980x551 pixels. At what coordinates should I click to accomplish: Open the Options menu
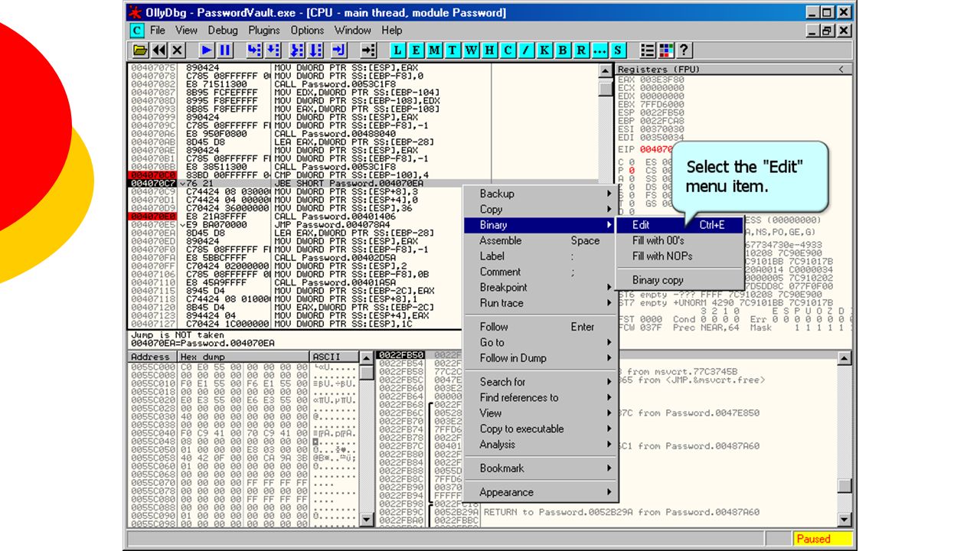click(307, 31)
